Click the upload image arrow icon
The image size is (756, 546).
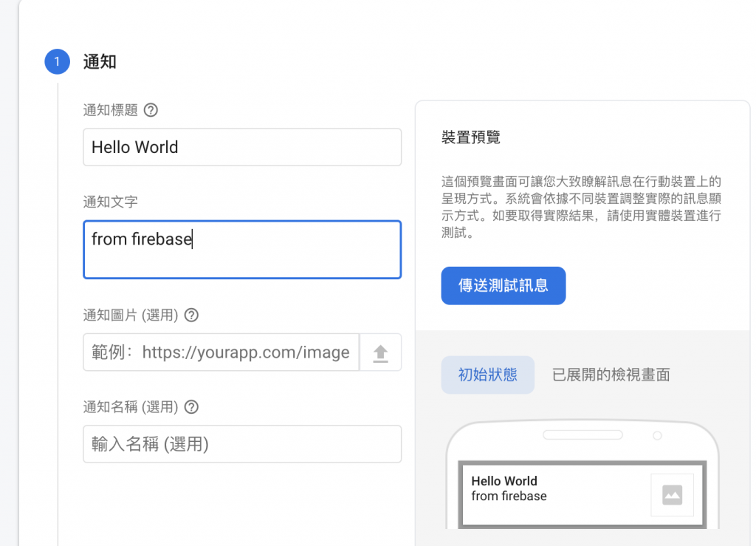(380, 352)
